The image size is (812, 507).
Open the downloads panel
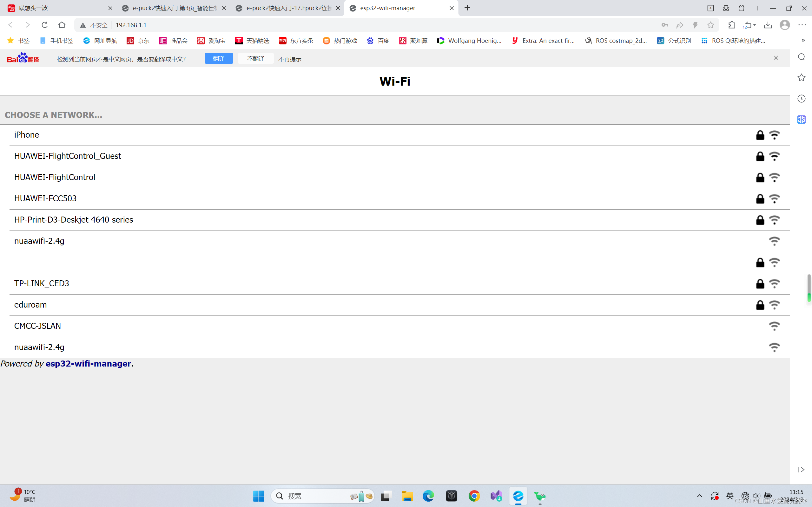pos(768,25)
